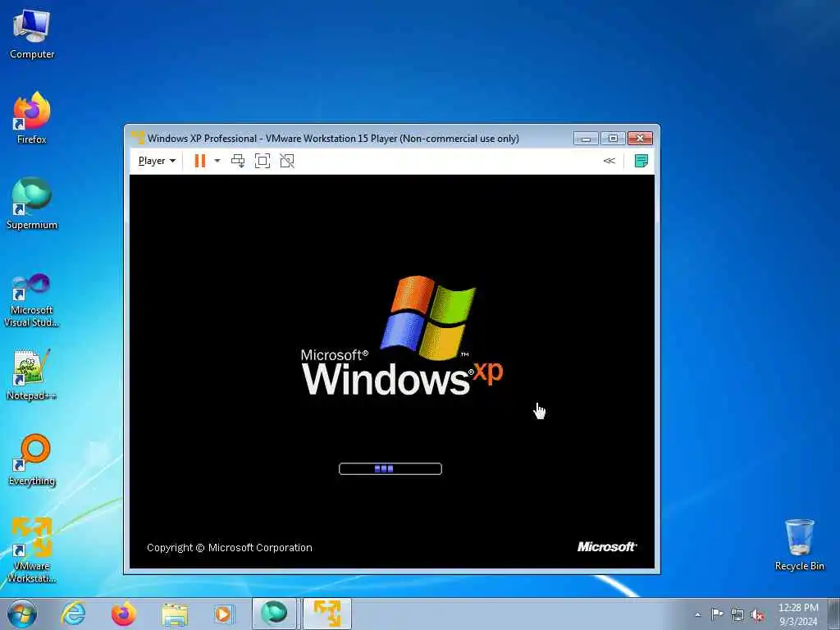
Task: Launch Internet Explorer from taskbar
Action: click(73, 614)
